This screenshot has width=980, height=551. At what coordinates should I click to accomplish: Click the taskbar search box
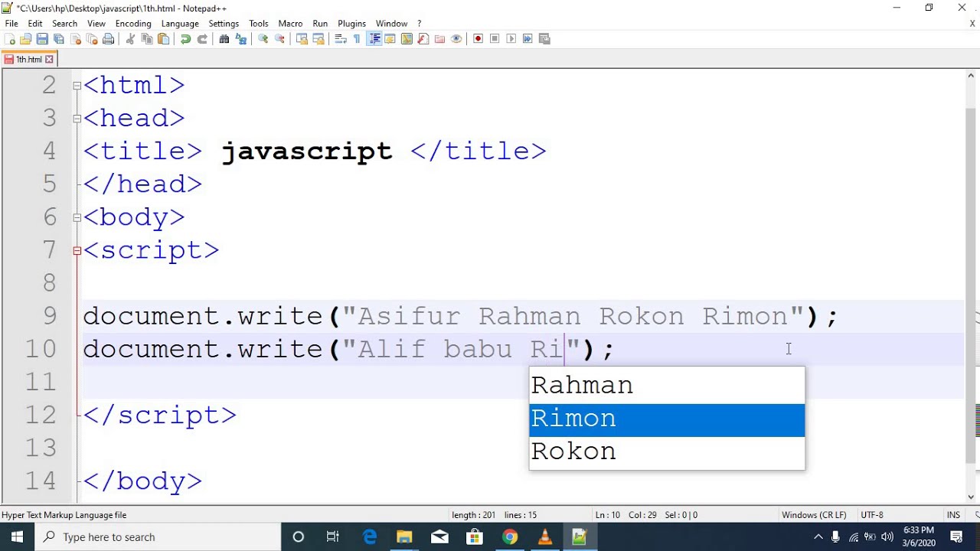pos(158,537)
